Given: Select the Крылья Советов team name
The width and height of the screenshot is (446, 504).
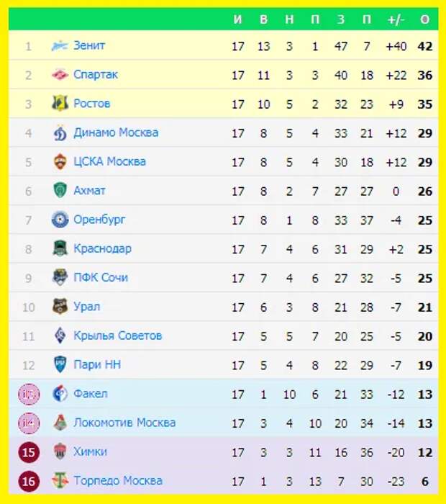Looking at the screenshot, I should [x=117, y=336].
